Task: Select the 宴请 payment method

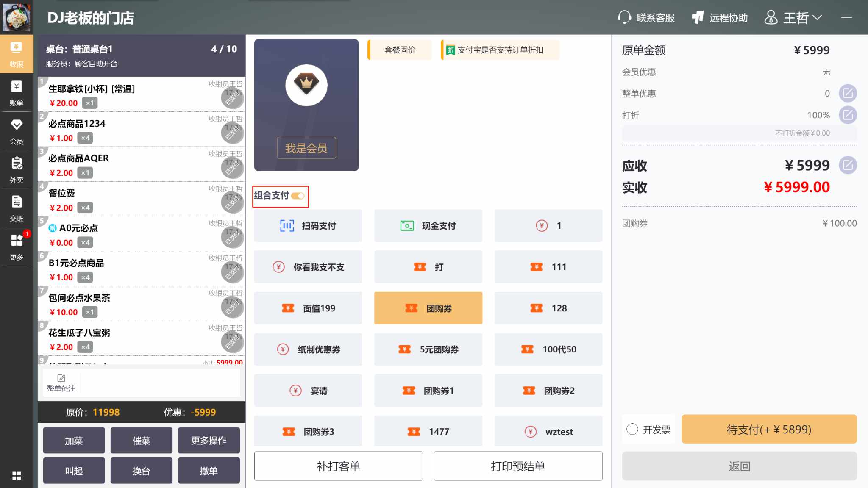Action: coord(308,390)
